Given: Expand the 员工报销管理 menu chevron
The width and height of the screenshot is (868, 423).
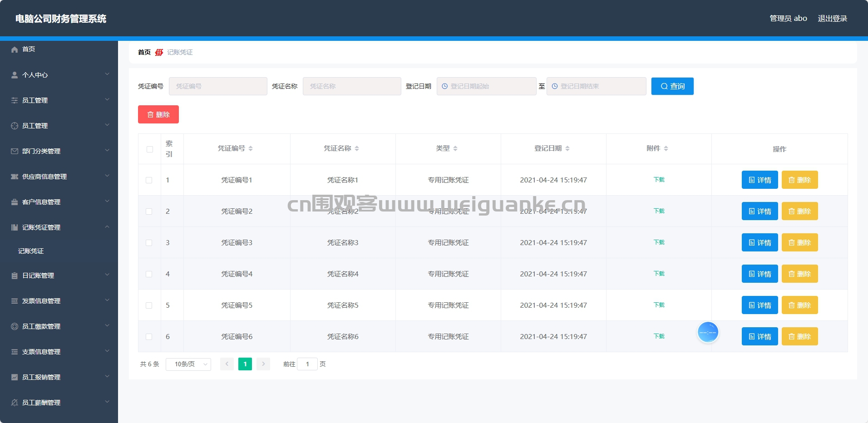Looking at the screenshot, I should coord(107,376).
